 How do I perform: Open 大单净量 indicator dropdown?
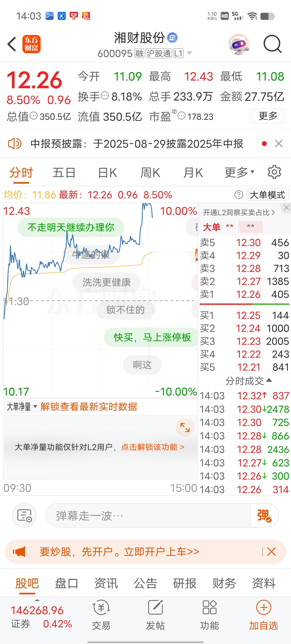click(x=22, y=406)
